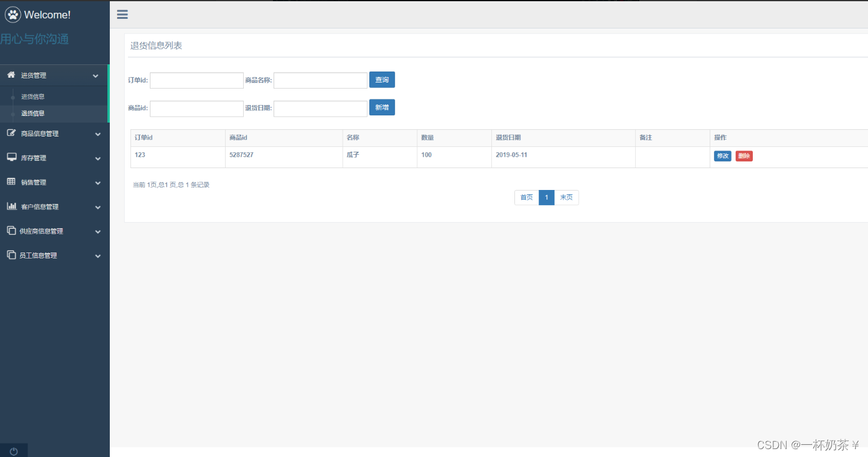Expand the 商品信息管理 chevron

click(x=98, y=134)
